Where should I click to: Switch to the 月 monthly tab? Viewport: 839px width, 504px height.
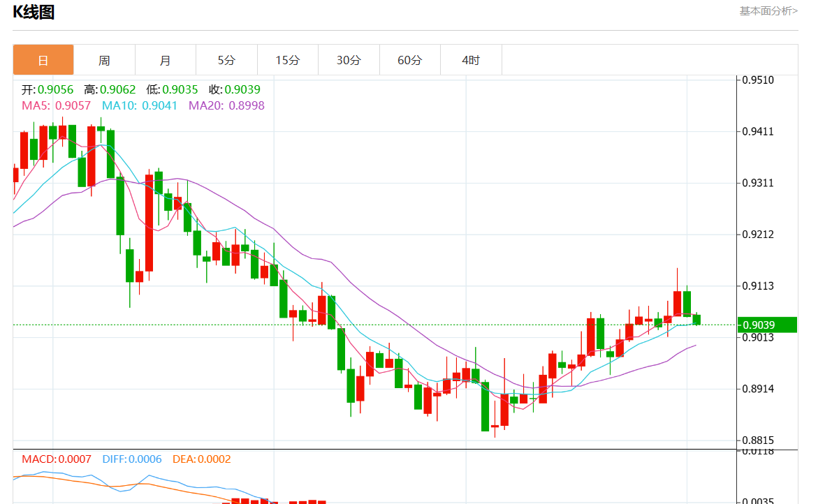tap(166, 60)
